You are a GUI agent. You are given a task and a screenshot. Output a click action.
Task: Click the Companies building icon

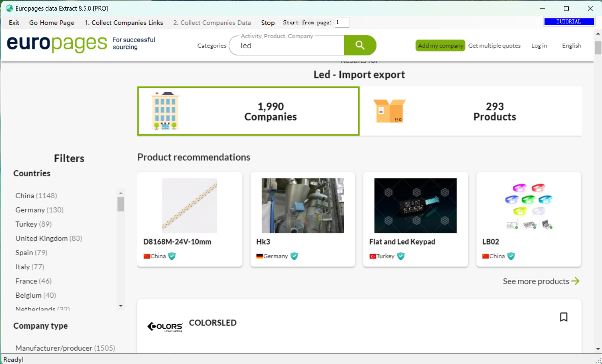(x=165, y=110)
